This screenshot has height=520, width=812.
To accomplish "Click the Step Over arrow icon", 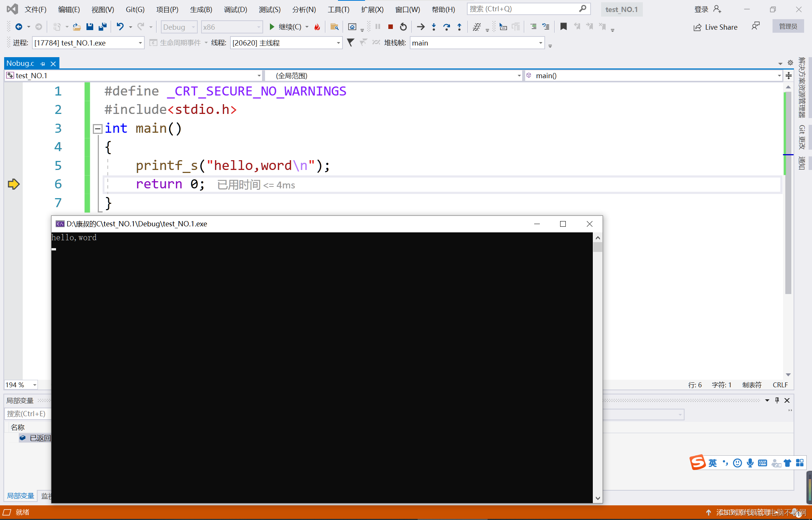I will (x=447, y=27).
